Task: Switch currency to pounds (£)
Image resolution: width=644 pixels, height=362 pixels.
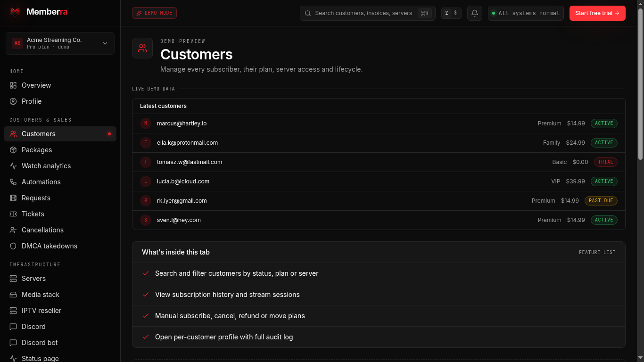Action: [446, 13]
